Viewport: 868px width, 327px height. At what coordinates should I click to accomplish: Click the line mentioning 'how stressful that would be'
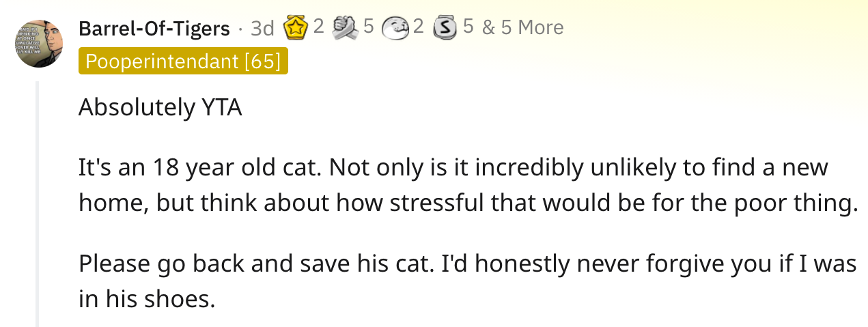click(468, 204)
